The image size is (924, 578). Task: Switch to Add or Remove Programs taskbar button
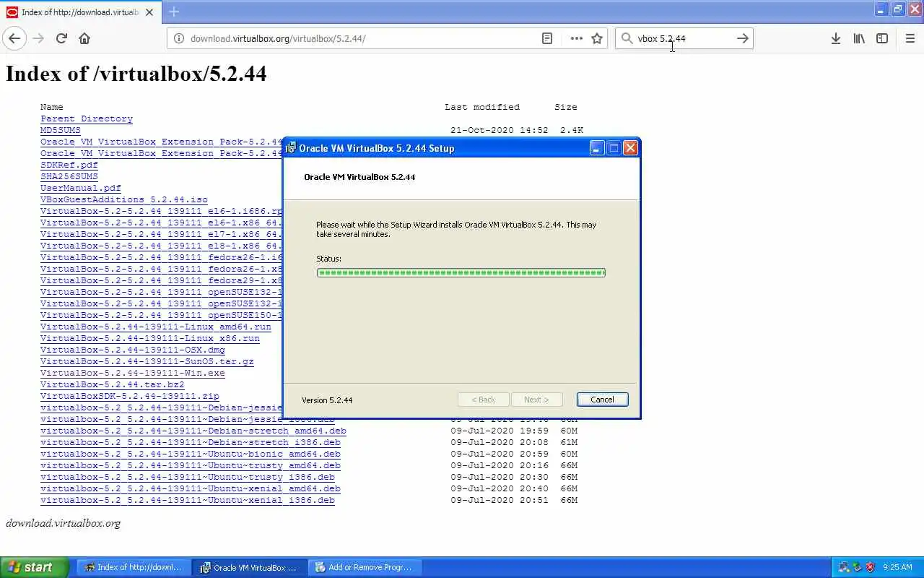[x=365, y=567]
